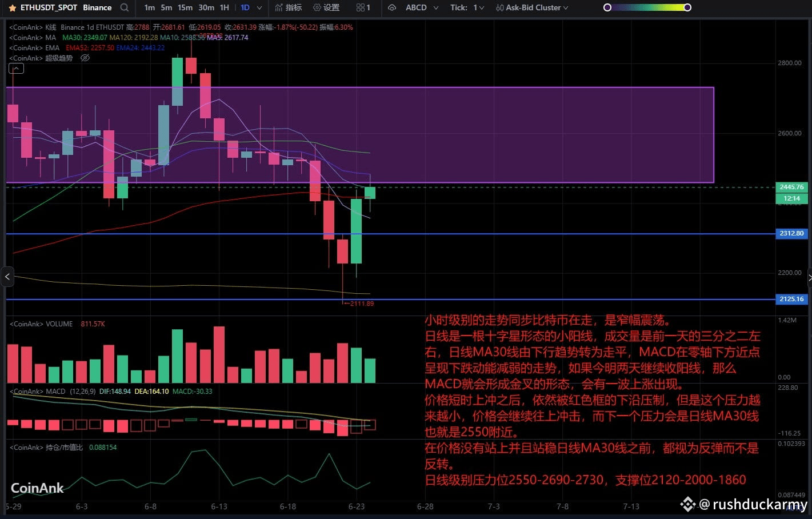812x519 pixels.
Task: Show the hidden 超级趋势 indicator
Action: (x=85, y=58)
